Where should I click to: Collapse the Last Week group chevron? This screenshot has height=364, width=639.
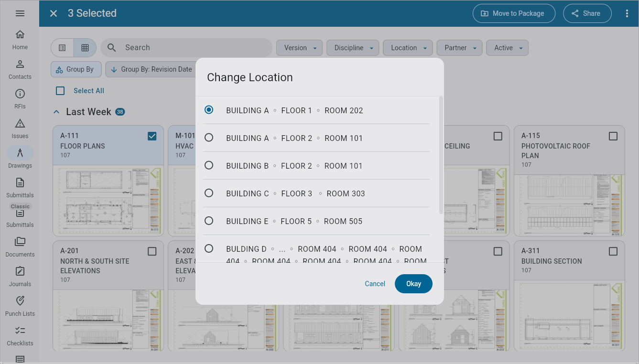56,112
